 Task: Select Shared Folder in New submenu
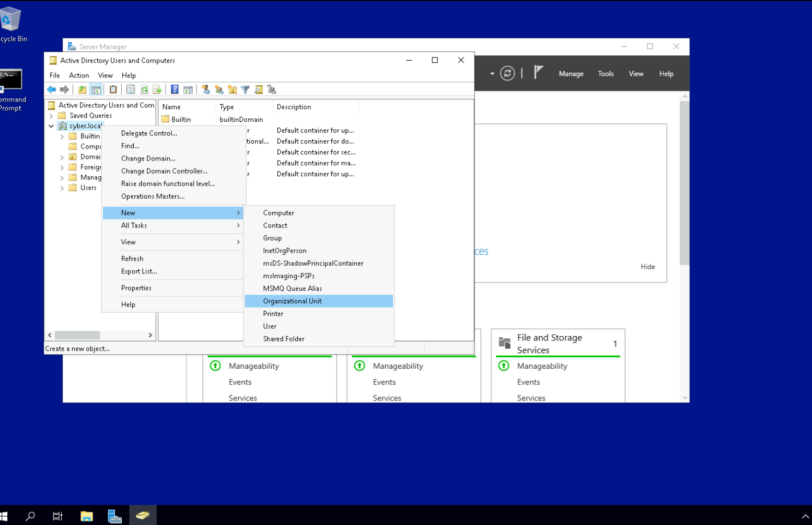click(319, 339)
